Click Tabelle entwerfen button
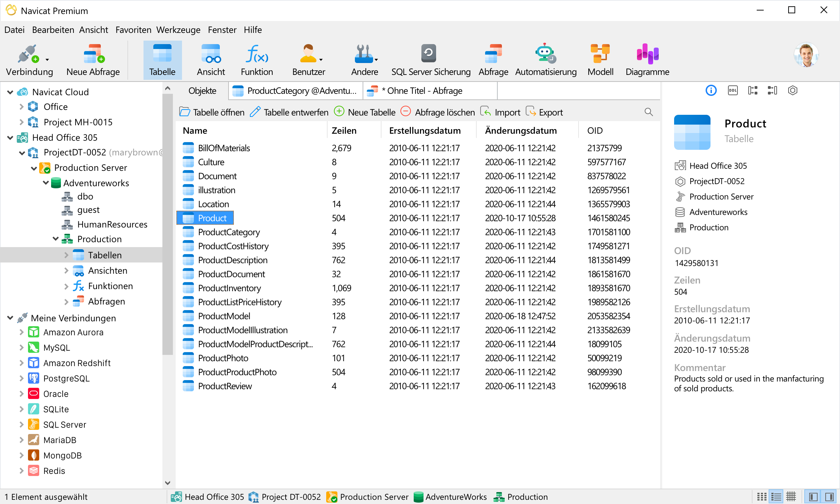Screen dimensions: 840x504 click(289, 112)
